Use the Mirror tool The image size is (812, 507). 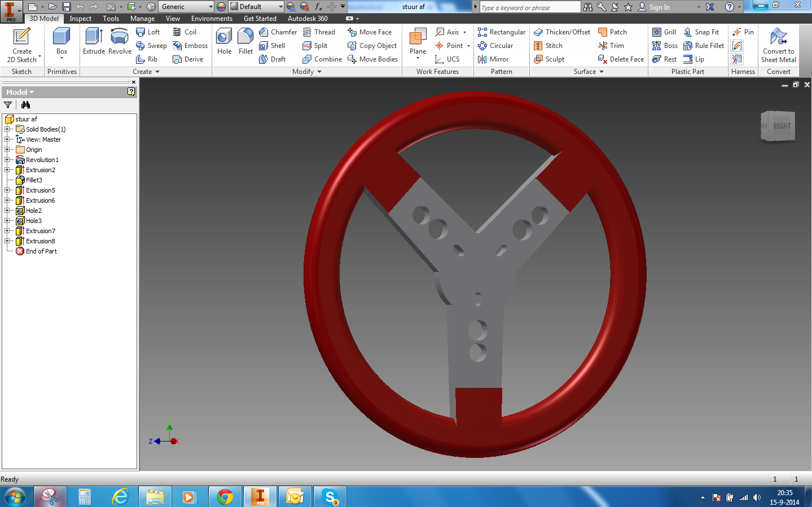[x=493, y=59]
